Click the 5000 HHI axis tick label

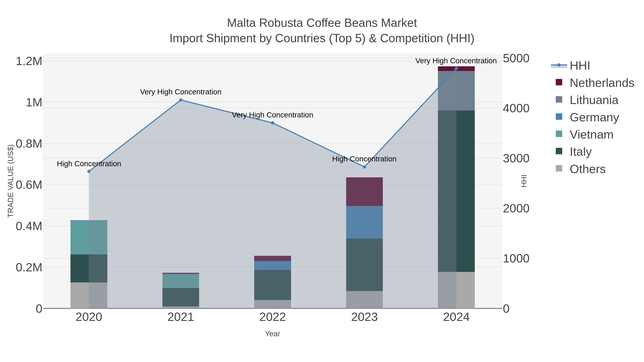pos(516,58)
